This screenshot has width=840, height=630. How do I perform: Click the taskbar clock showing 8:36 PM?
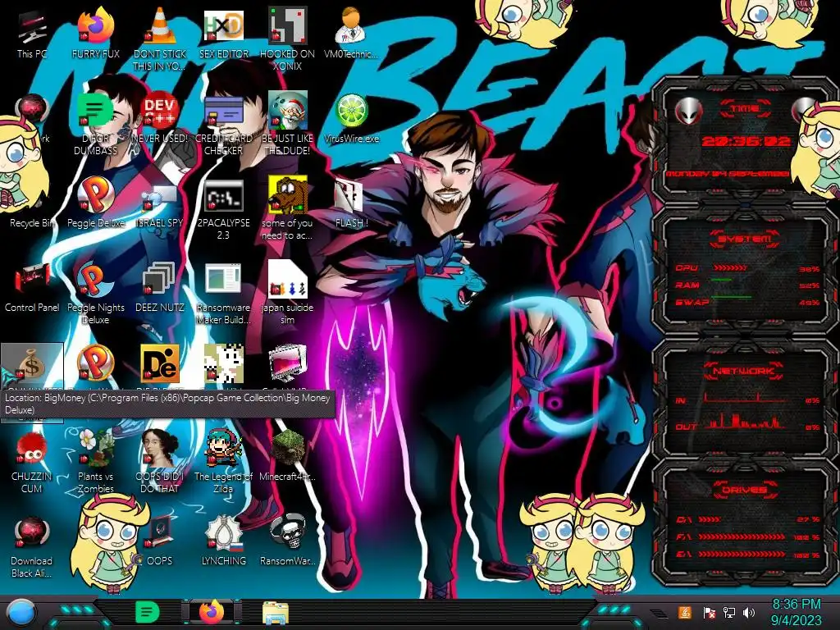point(796,613)
